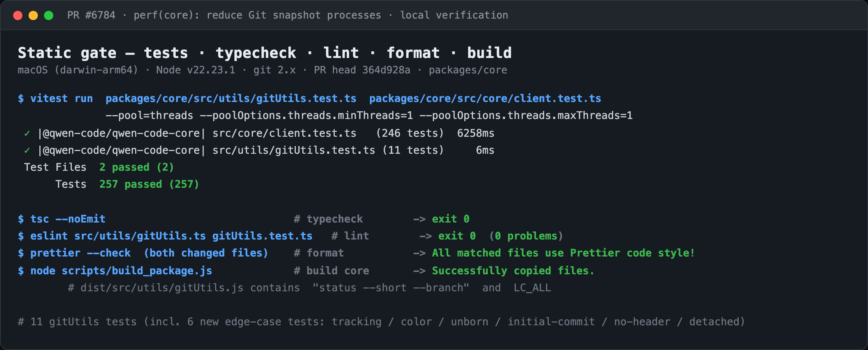
Task: Select 'All matched files use Prettier code style!' text
Action: pos(563,253)
